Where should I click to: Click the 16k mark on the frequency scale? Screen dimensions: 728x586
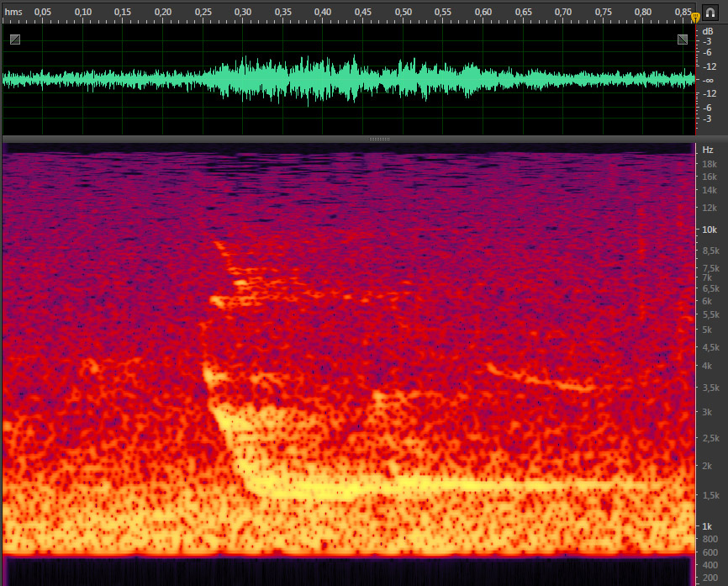click(710, 177)
